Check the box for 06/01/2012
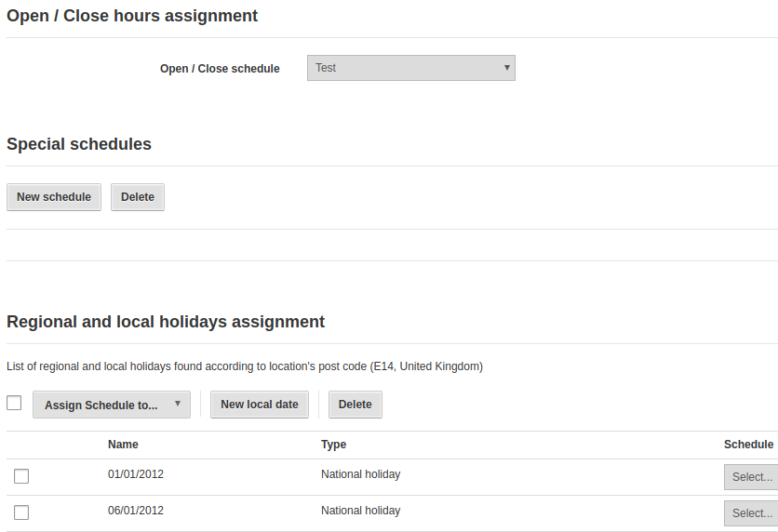The width and height of the screenshot is (778, 532). 21,512
